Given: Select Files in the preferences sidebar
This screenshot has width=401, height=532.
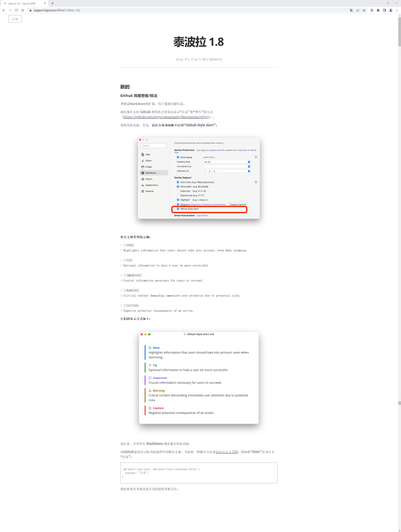Looking at the screenshot, I should coord(154,154).
